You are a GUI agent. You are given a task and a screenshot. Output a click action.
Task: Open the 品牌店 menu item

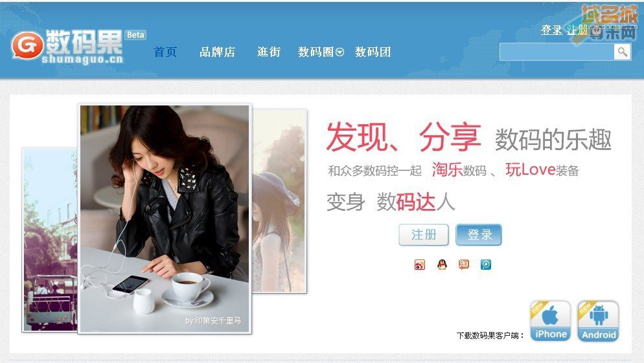point(217,52)
